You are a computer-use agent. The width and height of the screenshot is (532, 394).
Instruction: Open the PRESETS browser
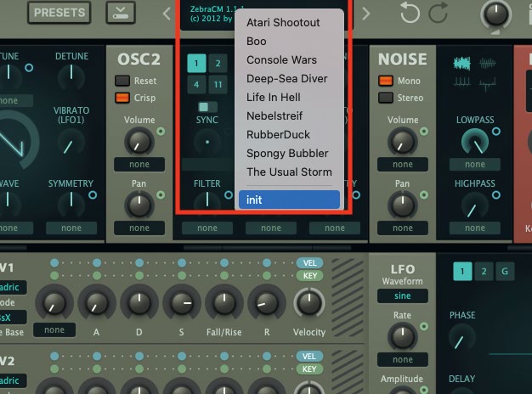(59, 13)
